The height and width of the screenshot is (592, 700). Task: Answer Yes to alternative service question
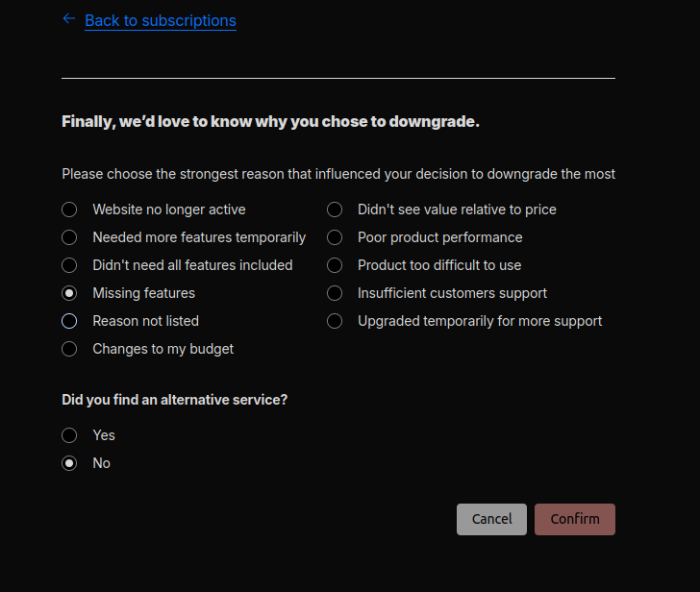(69, 435)
